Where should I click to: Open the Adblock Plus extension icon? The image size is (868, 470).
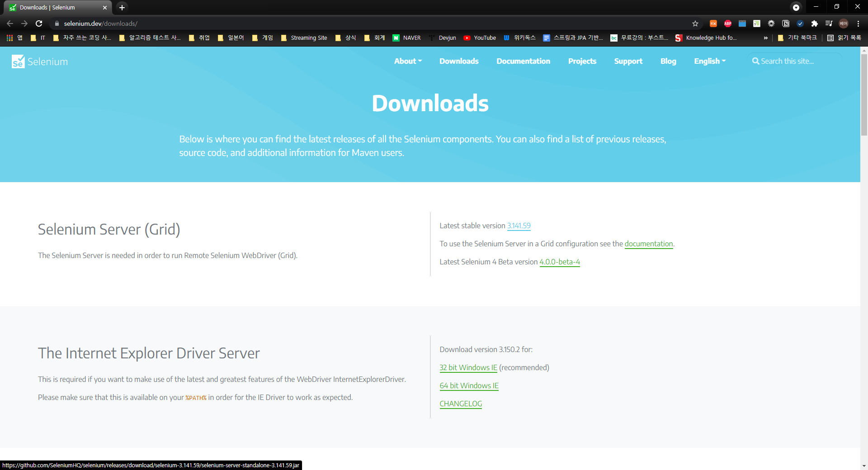(x=728, y=23)
